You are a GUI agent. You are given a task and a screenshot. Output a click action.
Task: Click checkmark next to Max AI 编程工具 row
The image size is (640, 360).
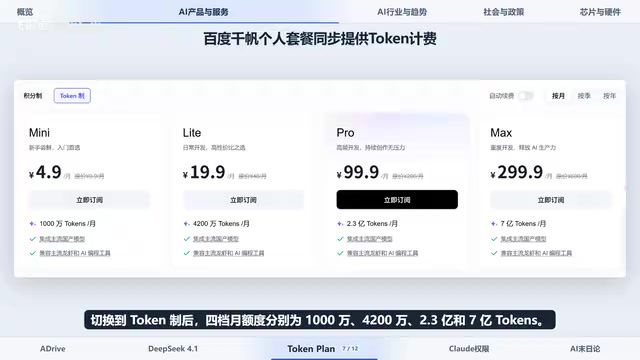pyautogui.click(x=494, y=253)
